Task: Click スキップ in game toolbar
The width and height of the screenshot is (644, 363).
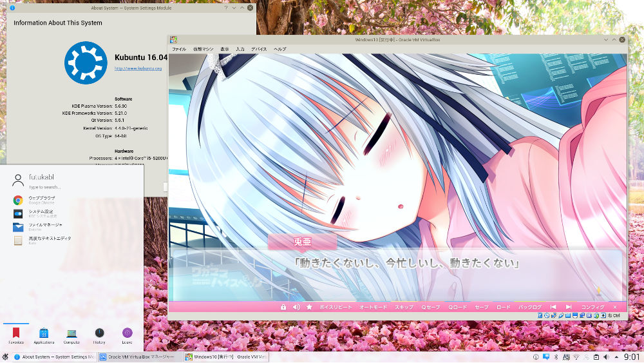Action: click(x=404, y=307)
